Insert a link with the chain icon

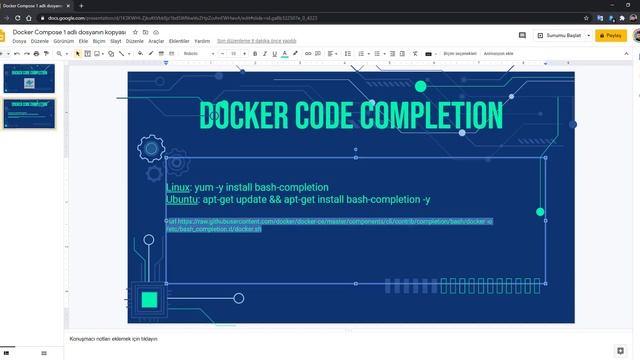coord(308,53)
